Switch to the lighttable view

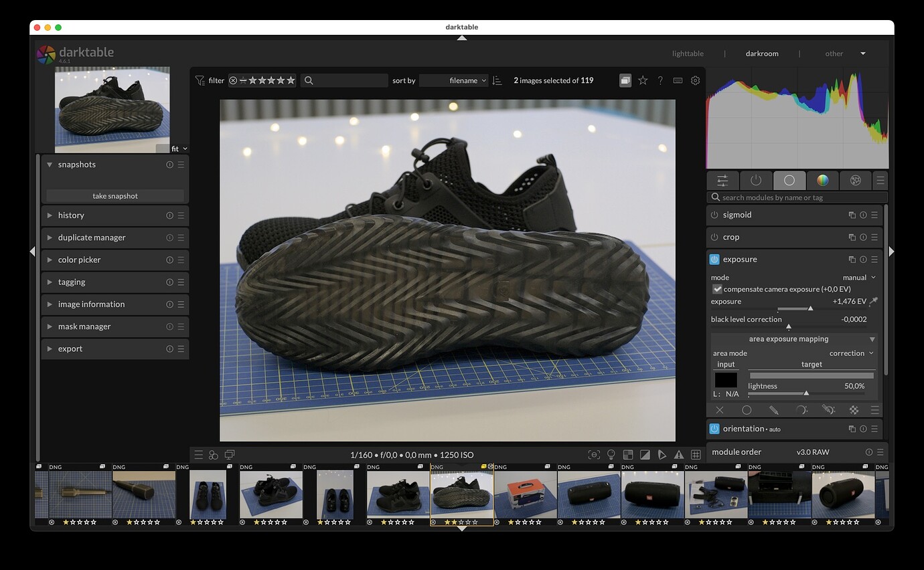pos(688,53)
